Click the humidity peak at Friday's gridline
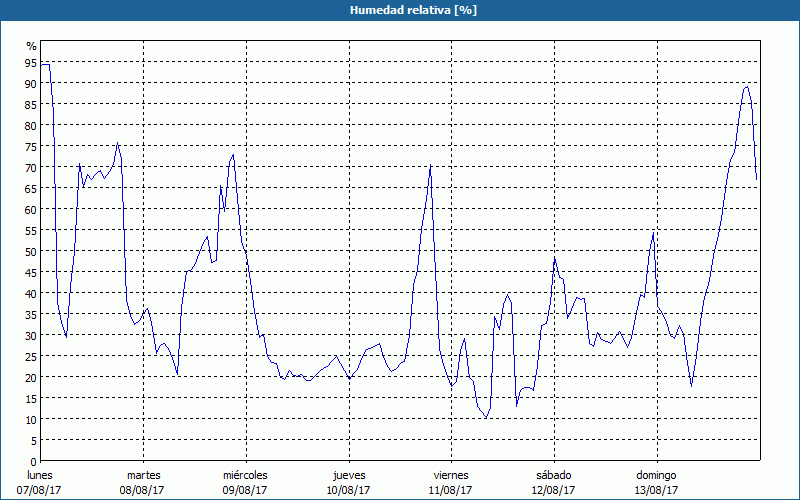This screenshot has height=500, width=800. pyautogui.click(x=430, y=166)
